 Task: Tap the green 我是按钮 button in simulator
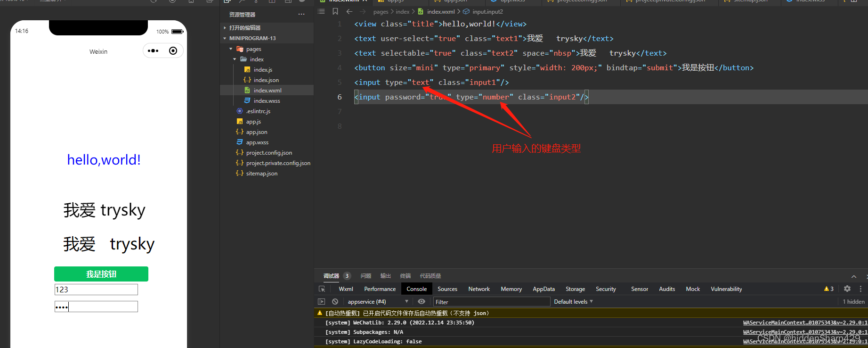pos(101,274)
